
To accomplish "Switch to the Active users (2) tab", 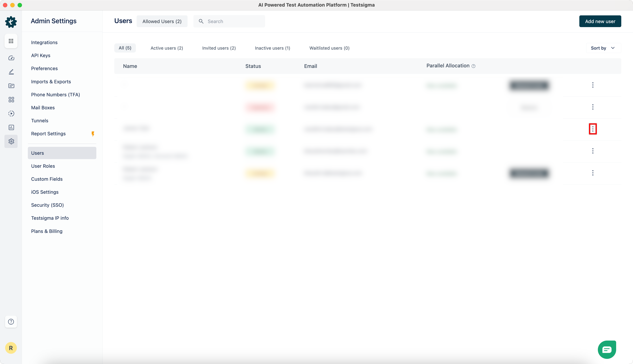I will coord(167,48).
